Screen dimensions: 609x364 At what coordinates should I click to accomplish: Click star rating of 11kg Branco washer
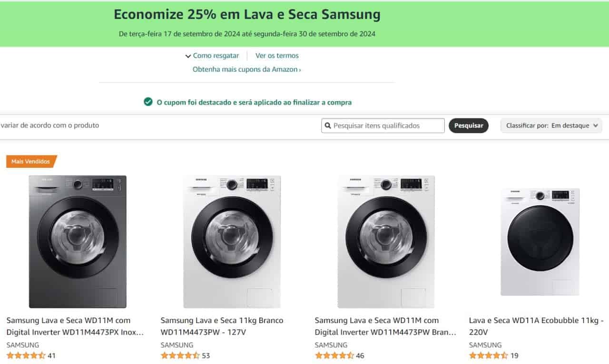[180, 355]
